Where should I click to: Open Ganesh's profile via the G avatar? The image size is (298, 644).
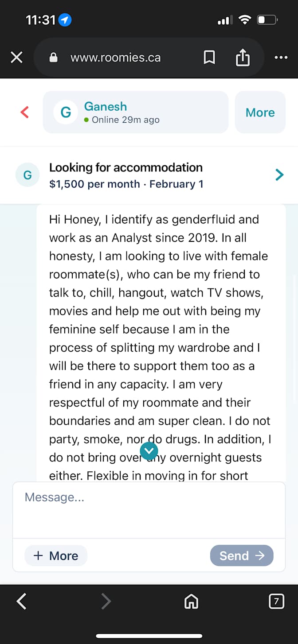click(x=65, y=112)
